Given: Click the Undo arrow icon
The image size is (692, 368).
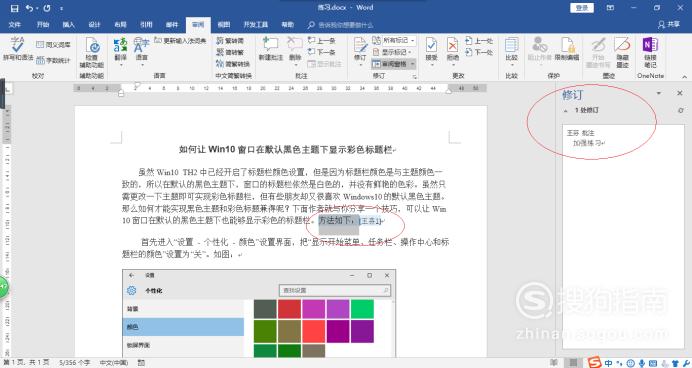Looking at the screenshot, I should [30, 8].
